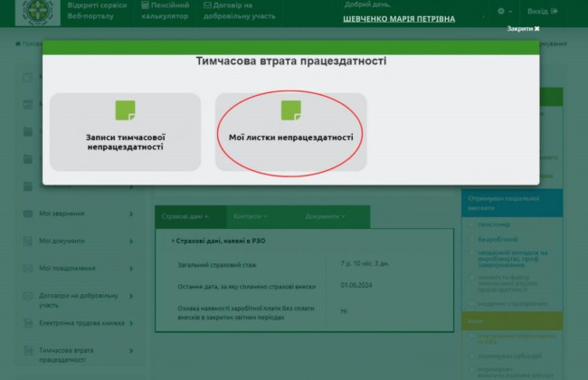The width and height of the screenshot is (588, 380).
Task: Open 'Відкриті сервіси Веб-порталу' menu
Action: click(97, 11)
